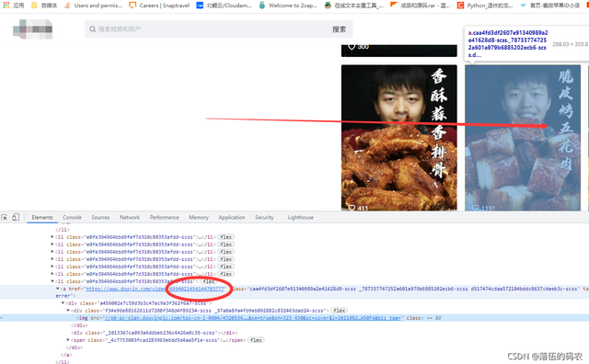Open the 首页 bookmark at bar's end
Screen dimensions: 589x364
coord(550,6)
